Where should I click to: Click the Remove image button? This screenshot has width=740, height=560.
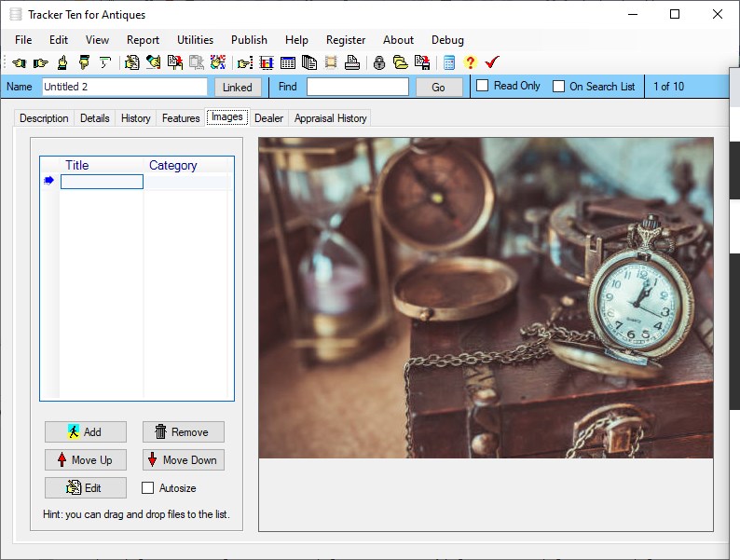click(x=183, y=431)
